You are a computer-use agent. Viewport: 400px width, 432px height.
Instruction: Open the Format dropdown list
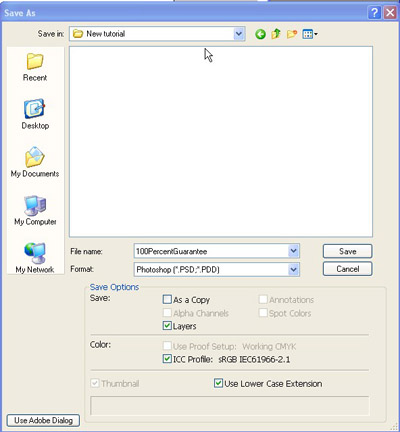(293, 269)
